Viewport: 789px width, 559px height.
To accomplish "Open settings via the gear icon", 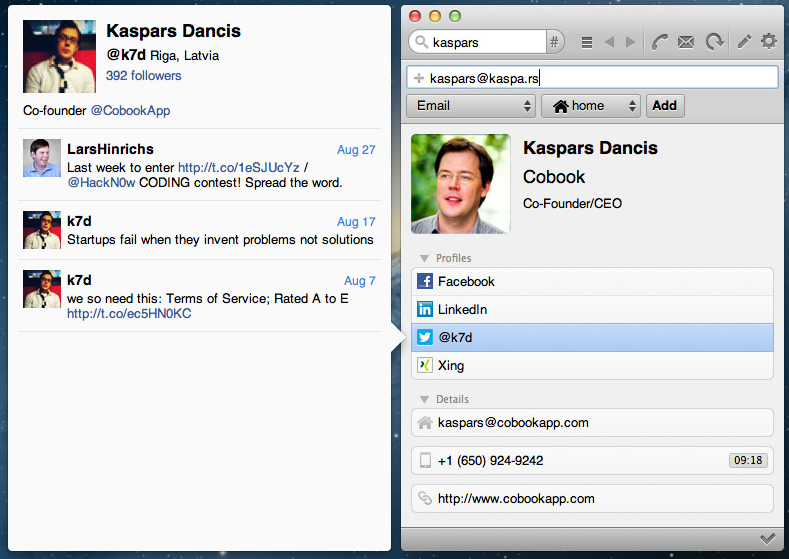I will pos(768,42).
